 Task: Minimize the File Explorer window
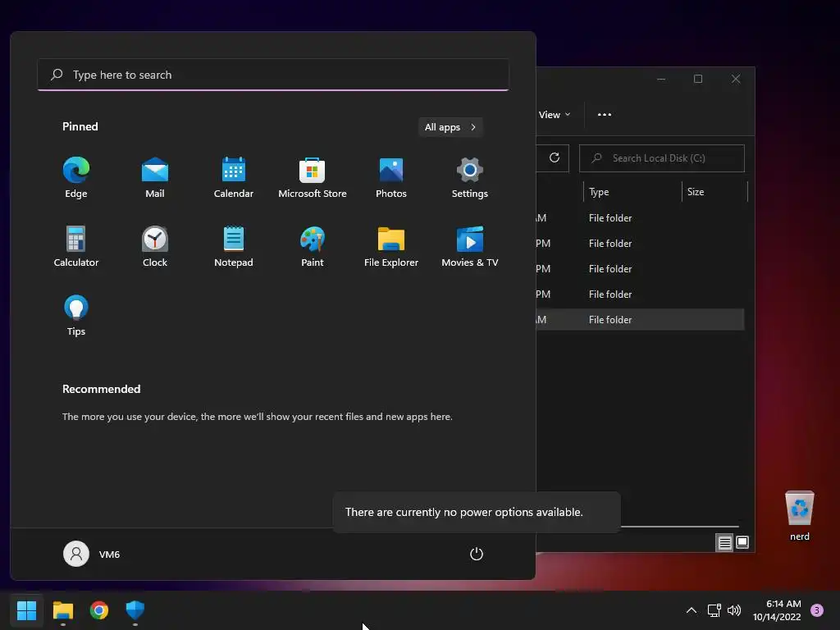click(x=661, y=79)
